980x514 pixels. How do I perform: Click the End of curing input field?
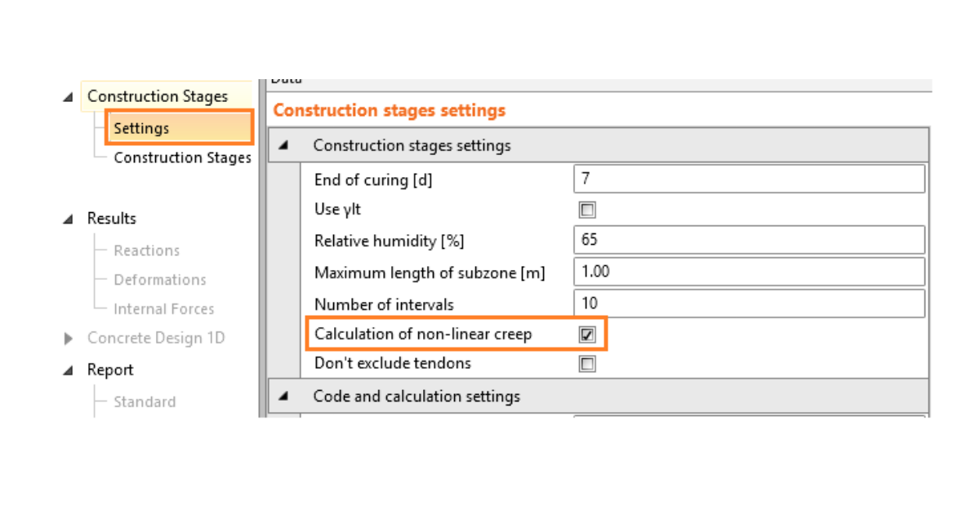[749, 179]
